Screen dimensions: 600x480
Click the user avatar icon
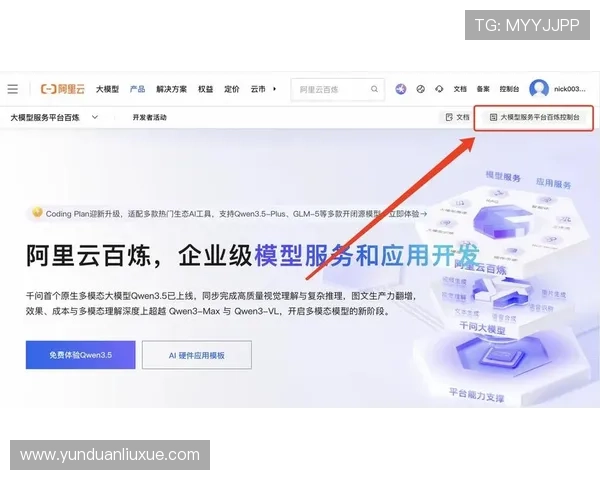coord(539,89)
